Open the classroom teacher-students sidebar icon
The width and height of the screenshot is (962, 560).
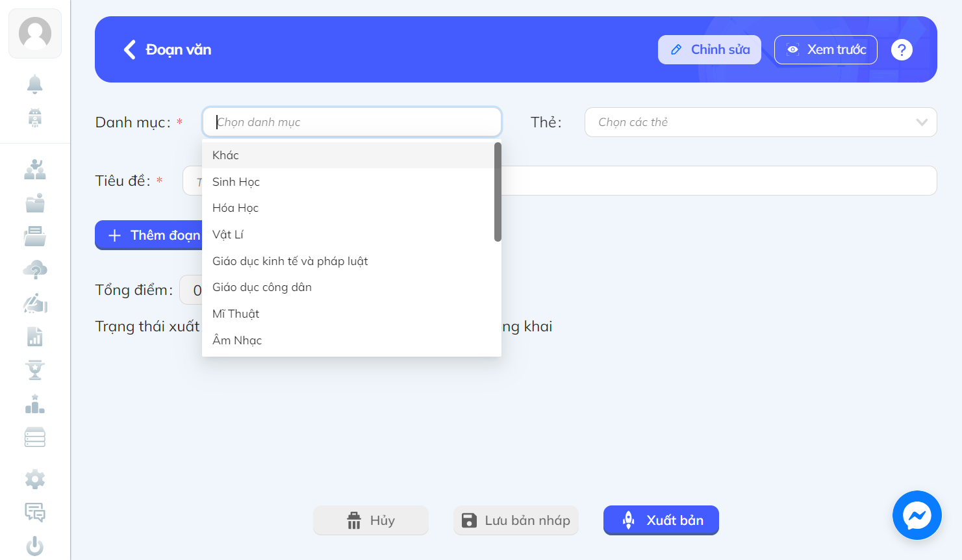point(35,170)
